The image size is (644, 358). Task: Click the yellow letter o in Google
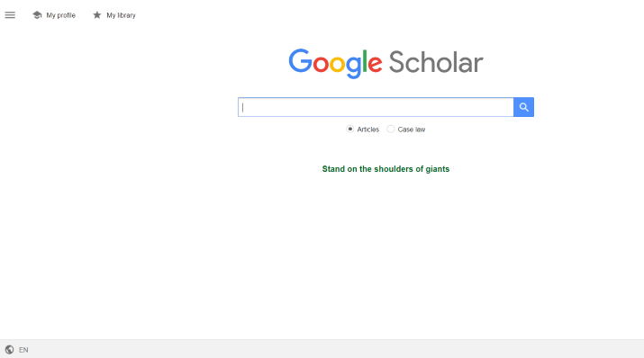pyautogui.click(x=337, y=65)
